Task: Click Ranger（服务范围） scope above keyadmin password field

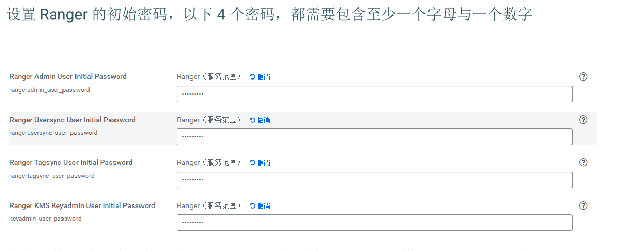Action: [x=209, y=206]
